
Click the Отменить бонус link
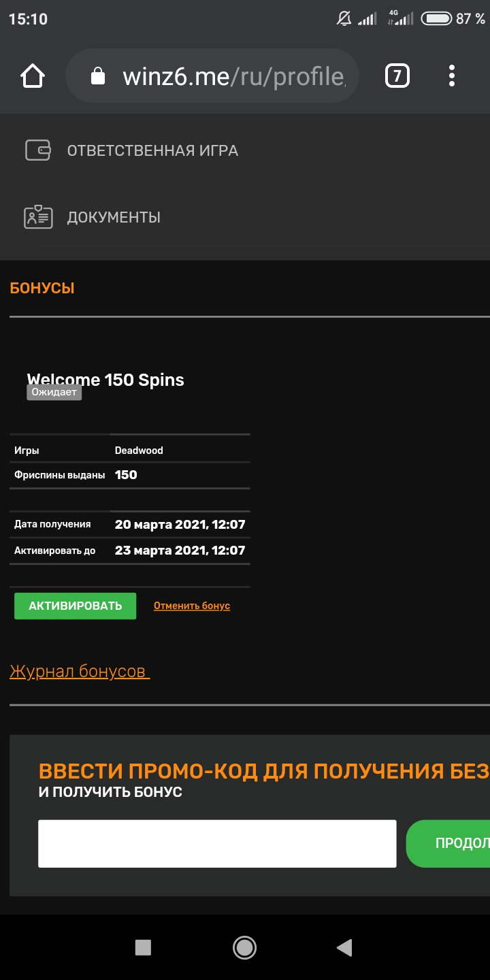point(192,606)
